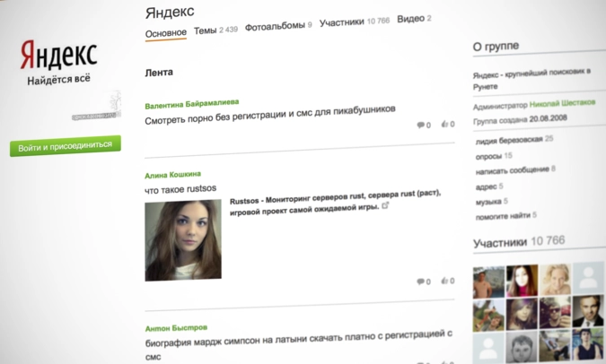Image resolution: width=606 pixels, height=364 pixels.
Task: Click like icon on Валентина Байрамалиева's post
Action: click(x=444, y=125)
